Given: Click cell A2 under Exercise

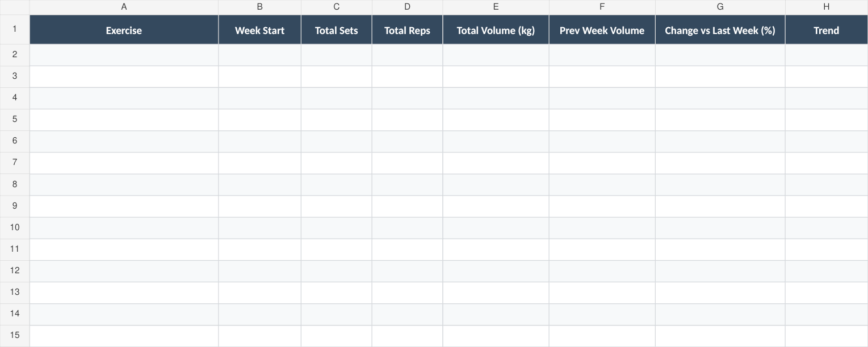Looking at the screenshot, I should [124, 55].
